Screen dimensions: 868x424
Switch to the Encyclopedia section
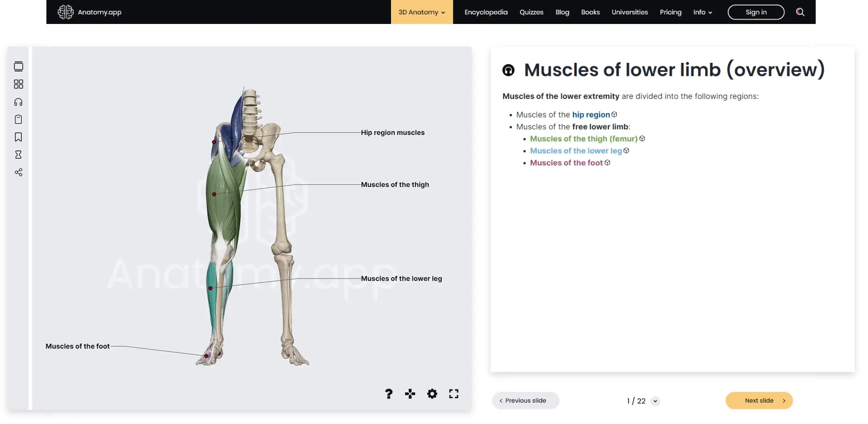486,12
